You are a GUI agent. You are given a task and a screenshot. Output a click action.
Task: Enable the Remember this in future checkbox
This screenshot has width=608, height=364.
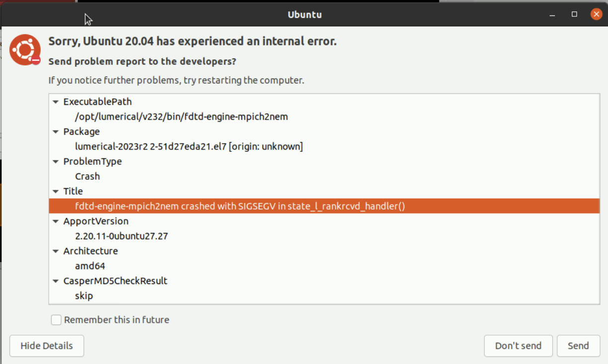pyautogui.click(x=56, y=320)
